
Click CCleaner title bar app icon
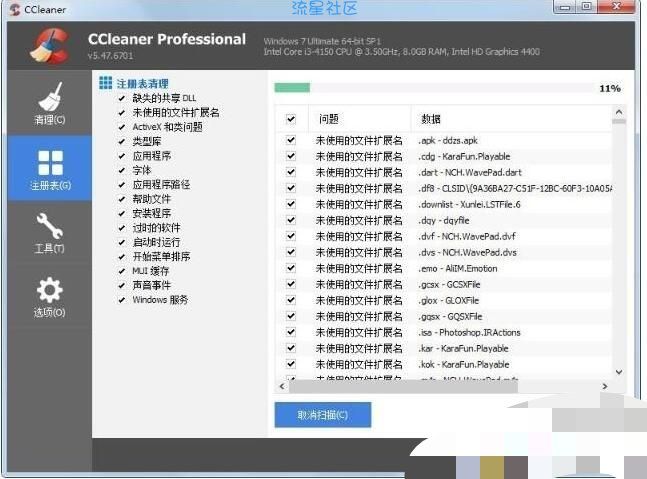click(15, 9)
